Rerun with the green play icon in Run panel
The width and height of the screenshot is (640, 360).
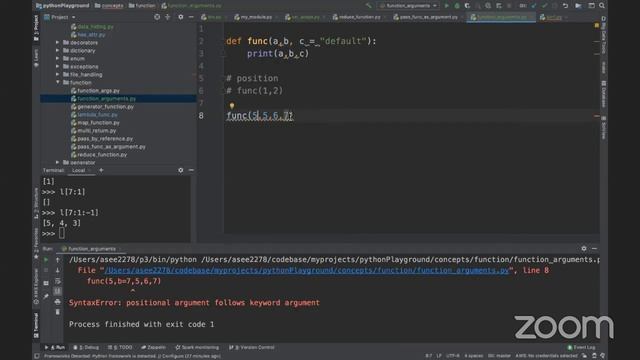pyautogui.click(x=46, y=260)
